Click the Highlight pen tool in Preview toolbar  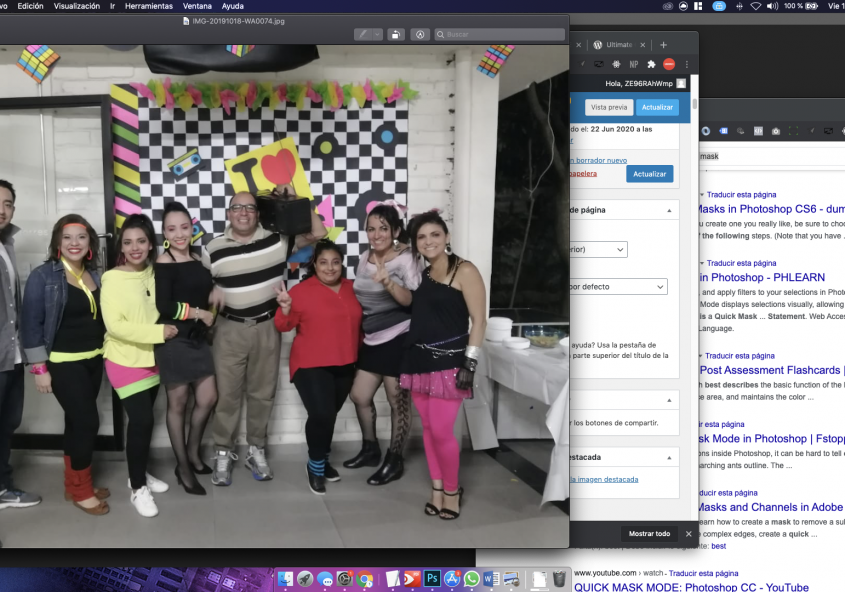tap(363, 34)
